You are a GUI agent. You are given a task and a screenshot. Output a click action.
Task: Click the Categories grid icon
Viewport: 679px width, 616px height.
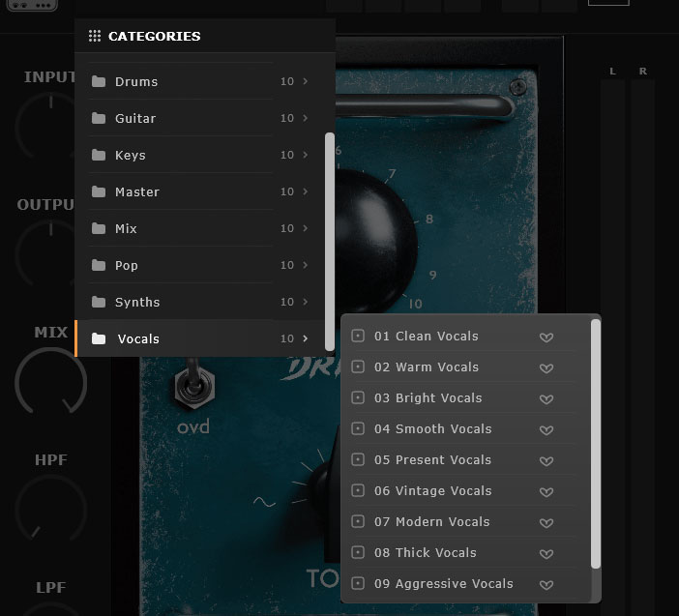click(95, 37)
